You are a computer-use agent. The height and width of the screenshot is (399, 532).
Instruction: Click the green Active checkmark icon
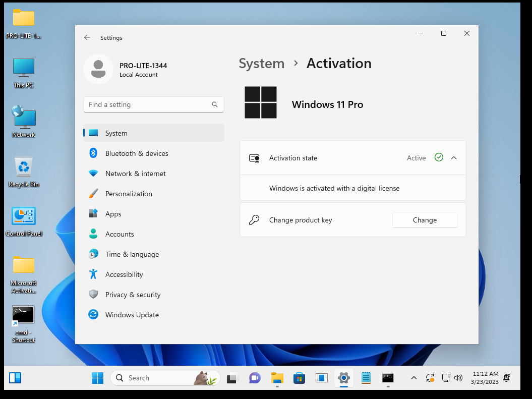pos(439,157)
